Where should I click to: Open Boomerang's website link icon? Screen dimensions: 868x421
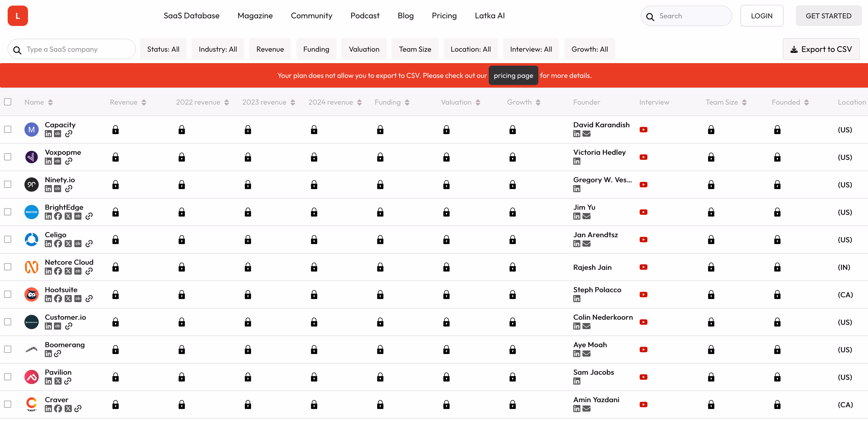point(58,354)
